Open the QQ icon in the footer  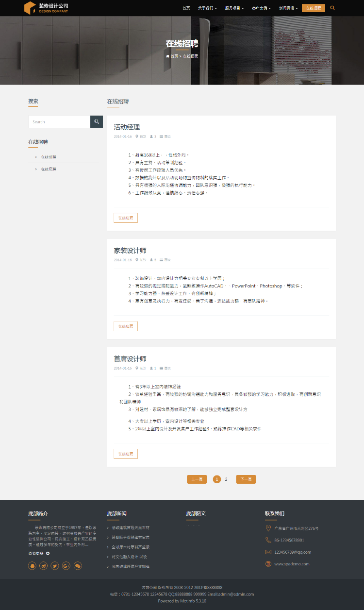(x=33, y=566)
